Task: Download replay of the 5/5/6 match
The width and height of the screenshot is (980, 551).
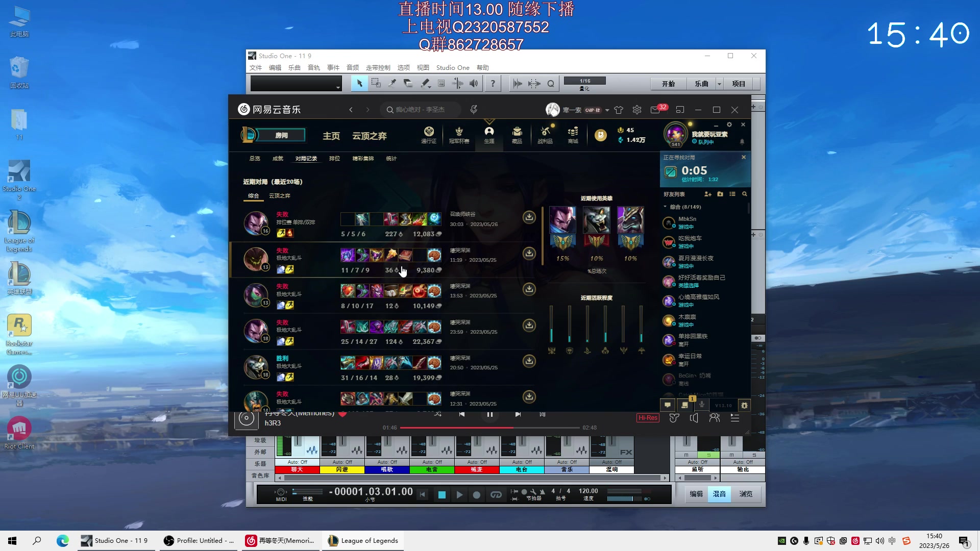Action: pos(529,217)
